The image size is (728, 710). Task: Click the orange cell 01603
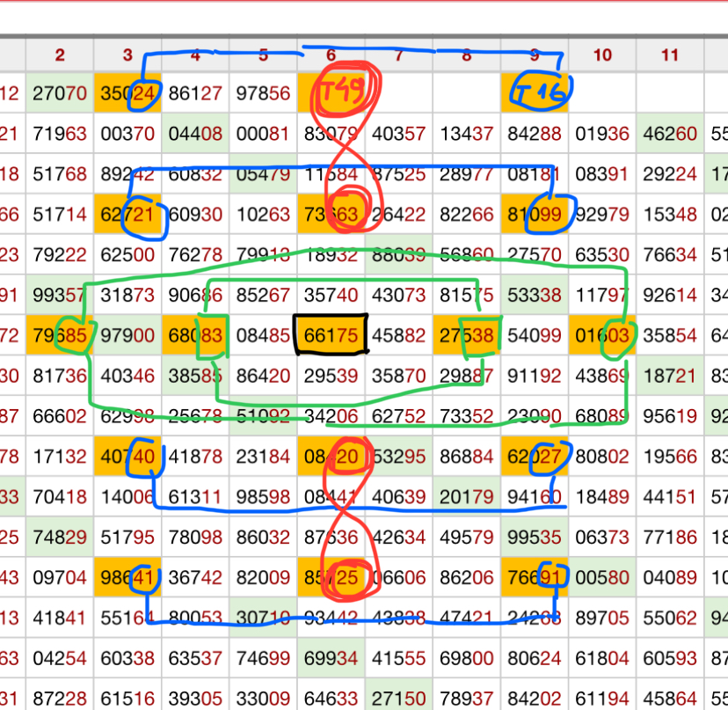point(602,335)
